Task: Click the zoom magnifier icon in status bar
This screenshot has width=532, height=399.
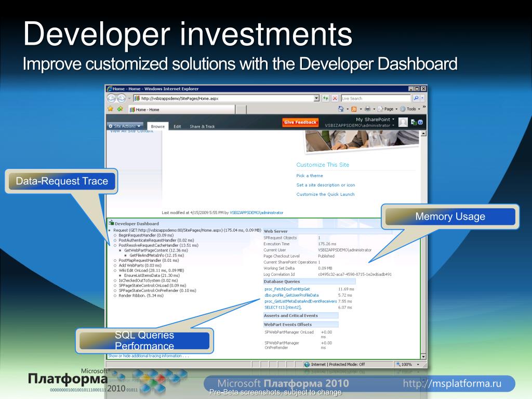Action: pyautogui.click(x=398, y=364)
